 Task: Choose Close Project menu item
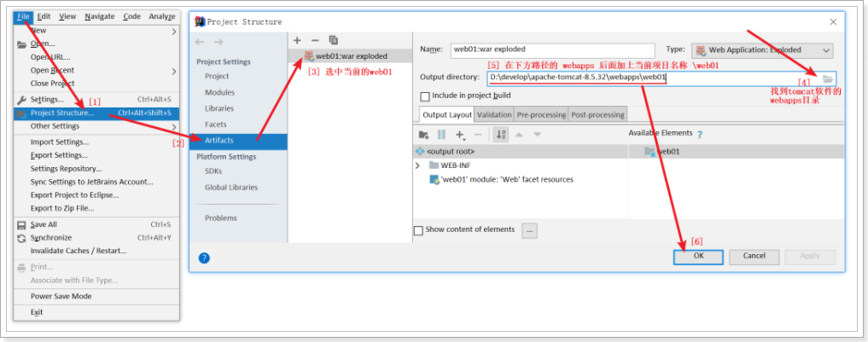coord(97,84)
